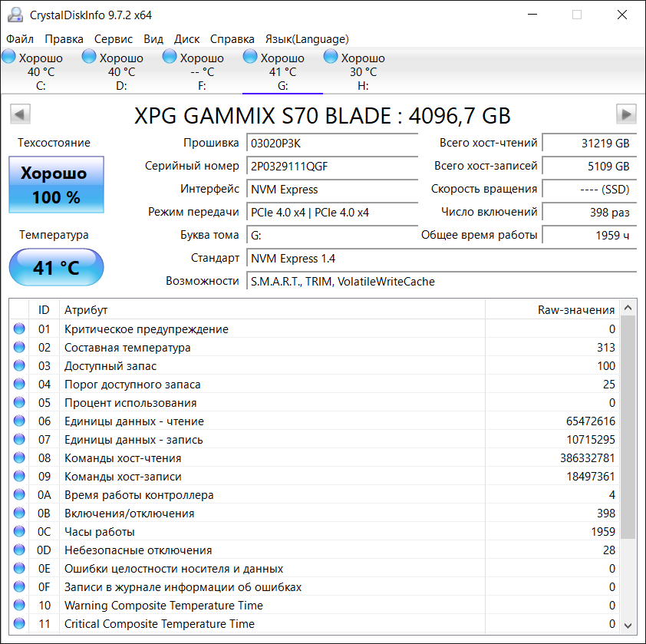This screenshot has height=644, width=646.
Task: Select the D: drive status icon
Action: click(x=89, y=57)
